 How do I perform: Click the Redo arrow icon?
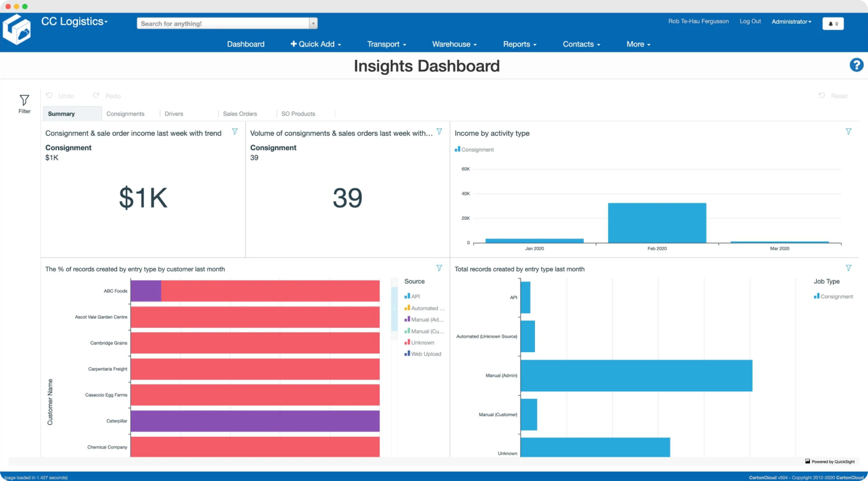pos(97,95)
